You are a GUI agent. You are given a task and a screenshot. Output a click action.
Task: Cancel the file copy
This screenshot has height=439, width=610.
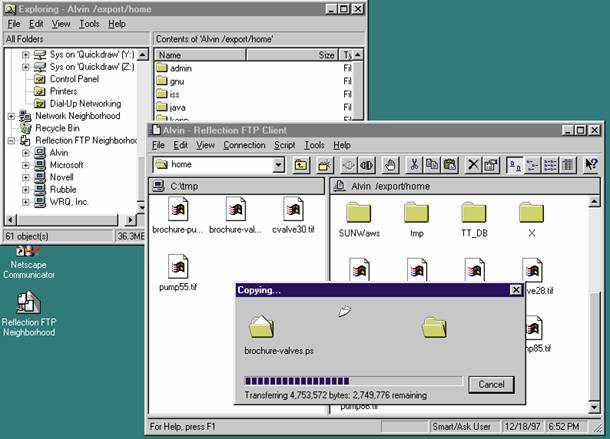(x=491, y=385)
